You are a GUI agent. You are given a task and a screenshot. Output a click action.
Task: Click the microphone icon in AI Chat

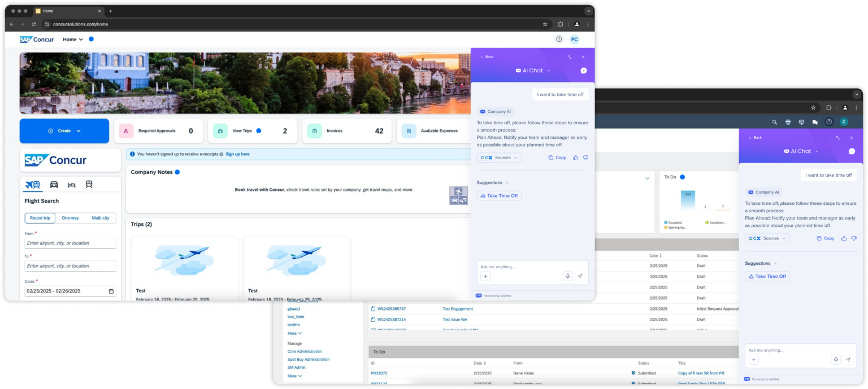567,276
